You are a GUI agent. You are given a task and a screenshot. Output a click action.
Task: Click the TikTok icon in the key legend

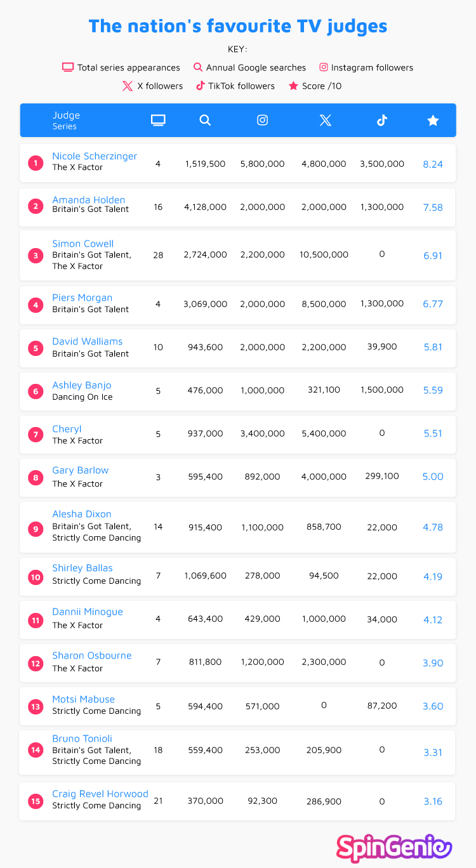point(200,86)
